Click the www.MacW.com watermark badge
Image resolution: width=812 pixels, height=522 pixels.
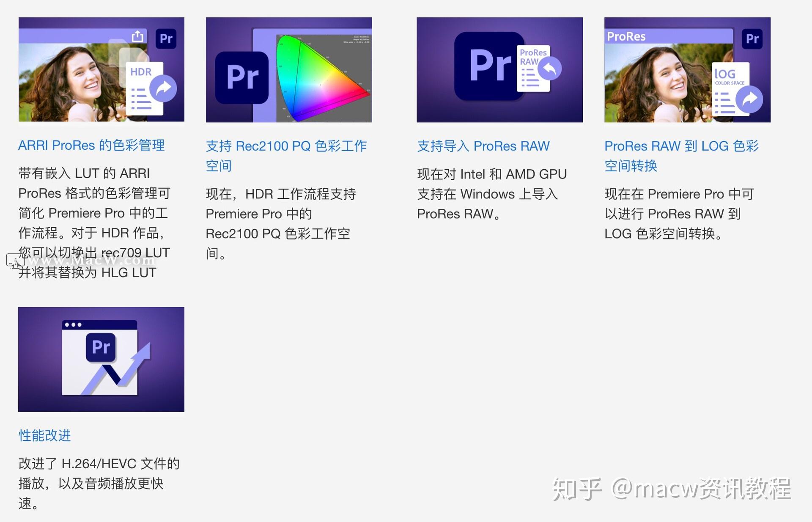click(x=80, y=261)
